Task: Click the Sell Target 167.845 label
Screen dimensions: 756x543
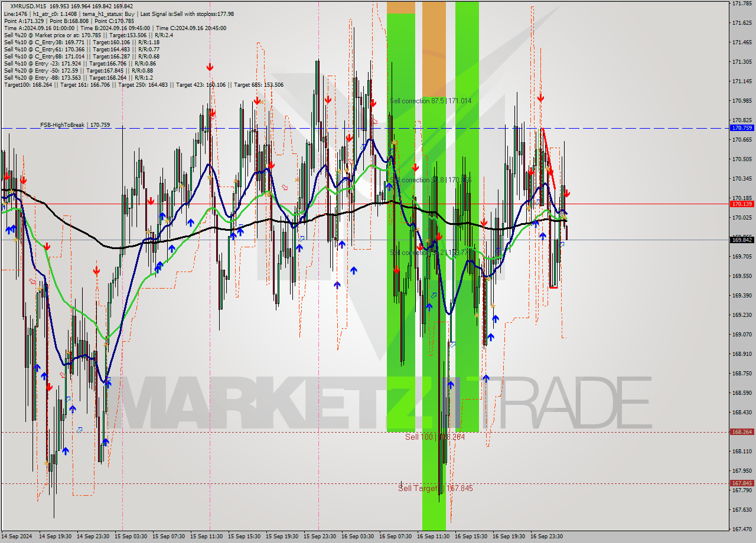Action: 435,488
